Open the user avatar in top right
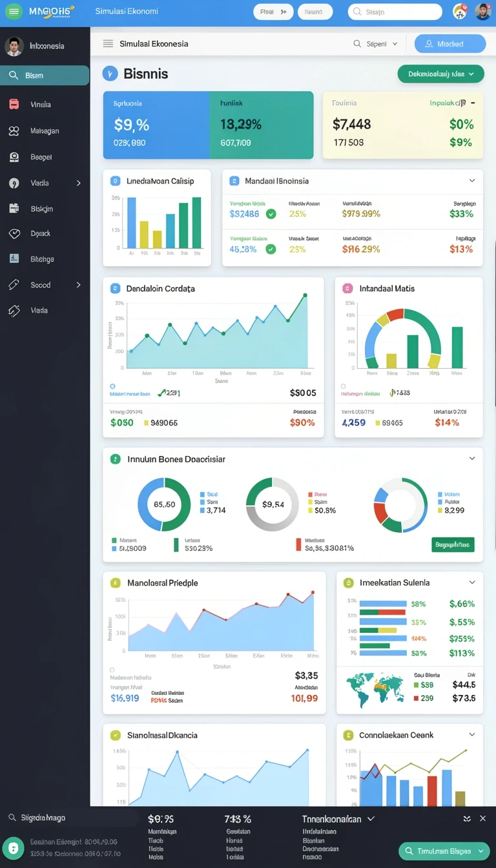The width and height of the screenshot is (496, 868). click(482, 12)
